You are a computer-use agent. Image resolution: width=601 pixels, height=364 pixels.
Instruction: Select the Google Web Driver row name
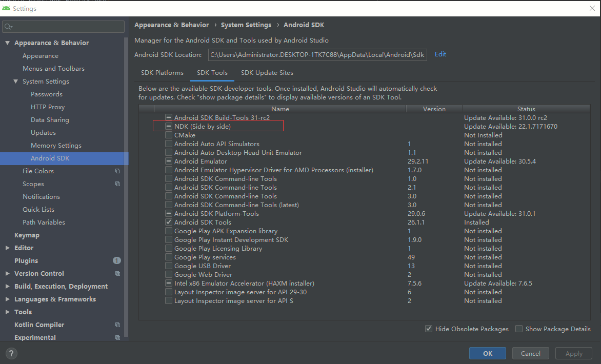203,275
